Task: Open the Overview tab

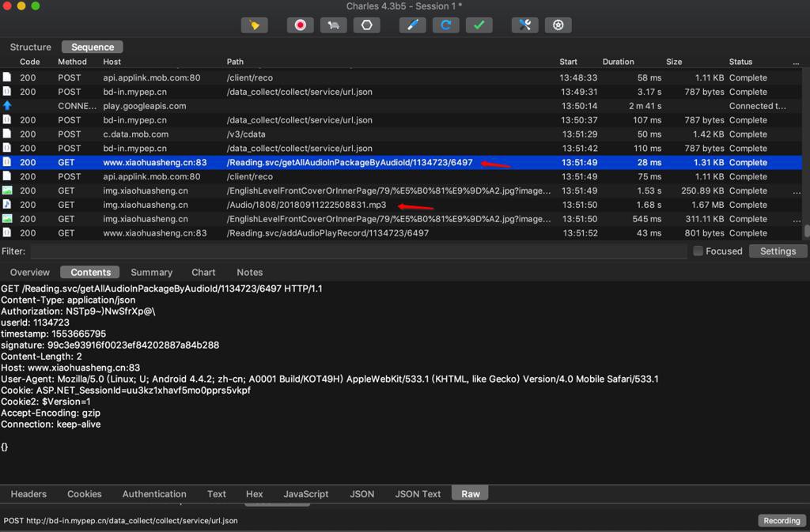Action: [x=30, y=273]
